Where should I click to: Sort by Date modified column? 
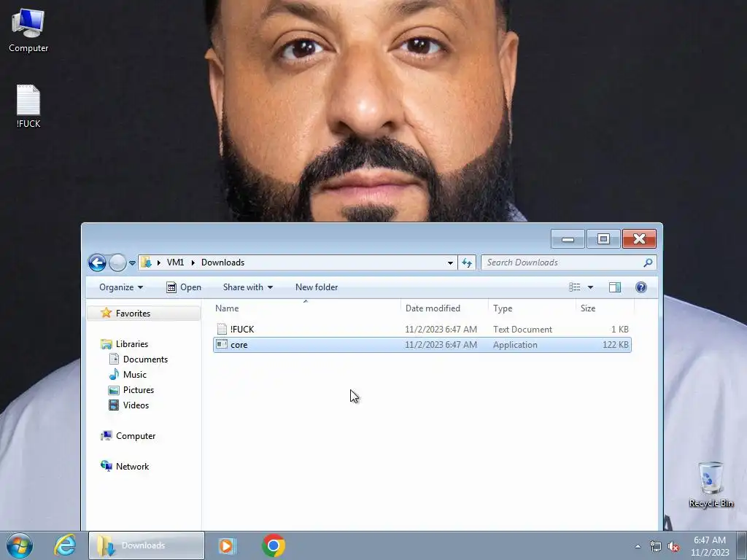pyautogui.click(x=444, y=308)
